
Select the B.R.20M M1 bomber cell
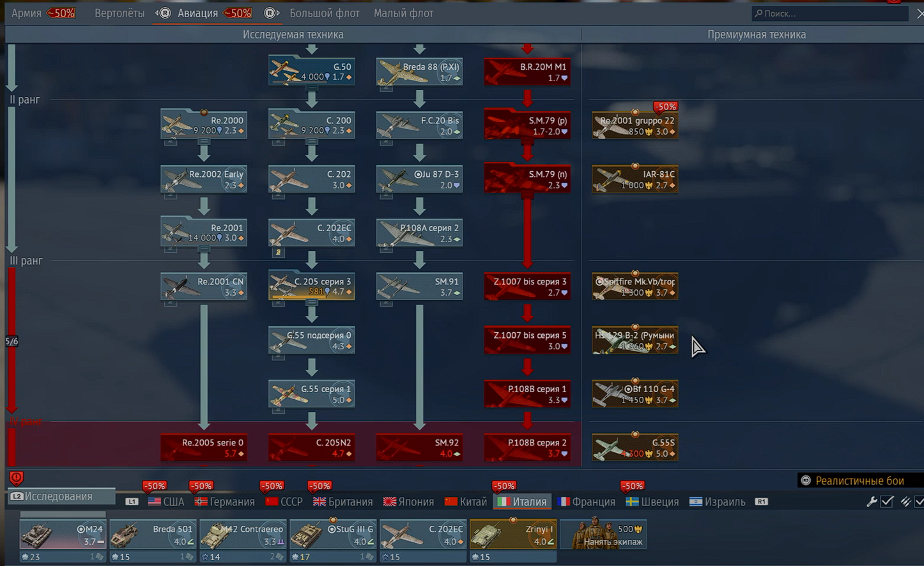527,72
